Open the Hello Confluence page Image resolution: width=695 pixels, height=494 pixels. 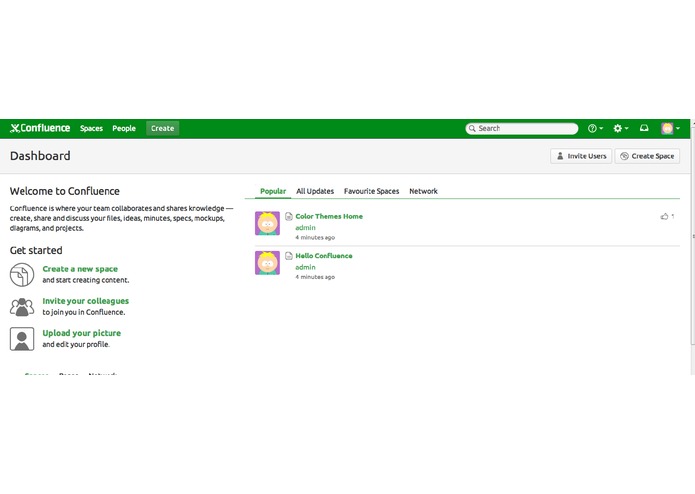coord(324,256)
